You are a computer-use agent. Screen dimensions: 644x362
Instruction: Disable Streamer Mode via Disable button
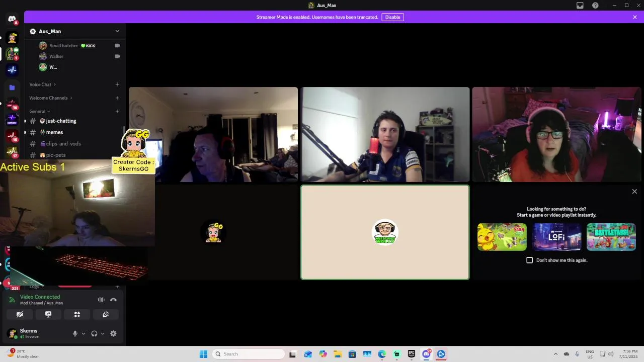[392, 17]
